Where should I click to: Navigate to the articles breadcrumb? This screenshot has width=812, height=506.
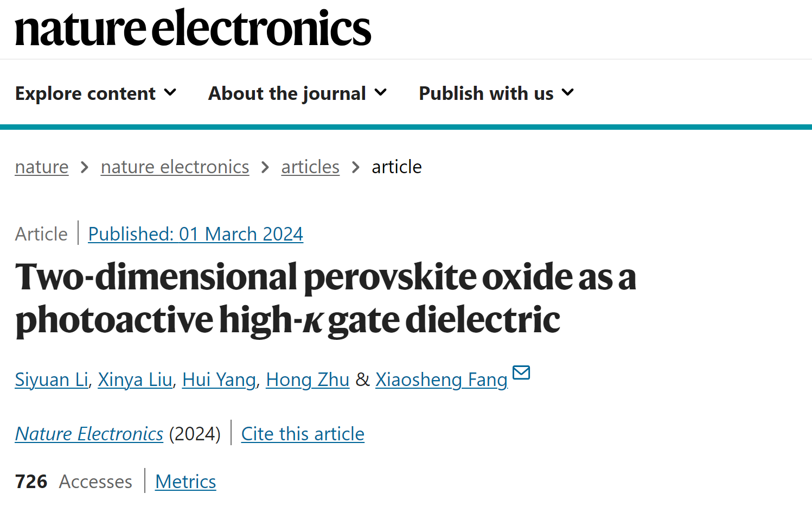tap(310, 167)
